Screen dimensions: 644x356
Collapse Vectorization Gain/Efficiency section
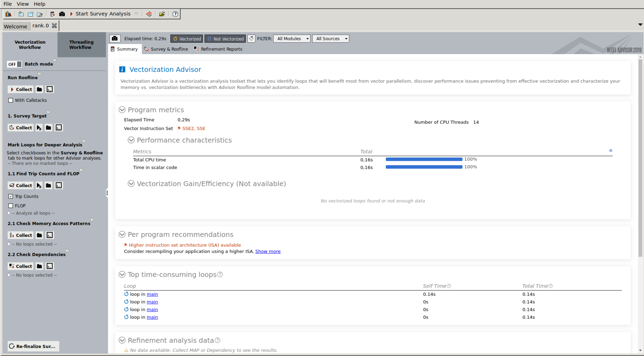point(131,184)
